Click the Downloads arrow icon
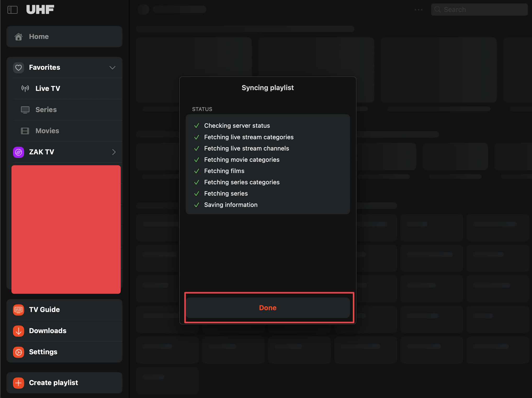 [19, 331]
